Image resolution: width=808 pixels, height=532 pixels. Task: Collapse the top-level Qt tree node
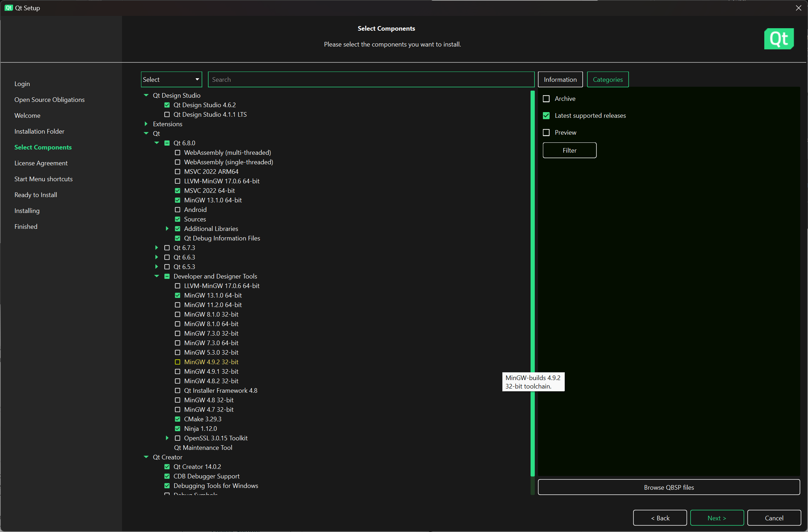(x=146, y=134)
